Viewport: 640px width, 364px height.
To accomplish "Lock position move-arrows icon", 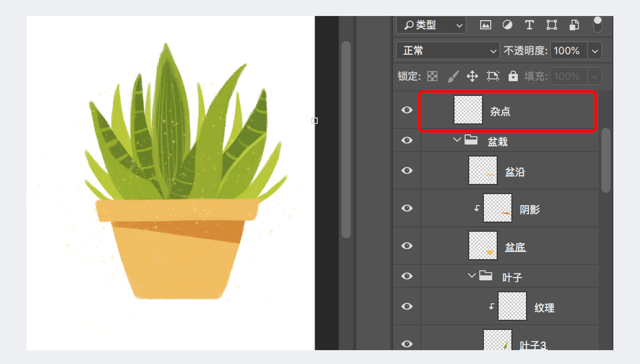I will pos(472,76).
